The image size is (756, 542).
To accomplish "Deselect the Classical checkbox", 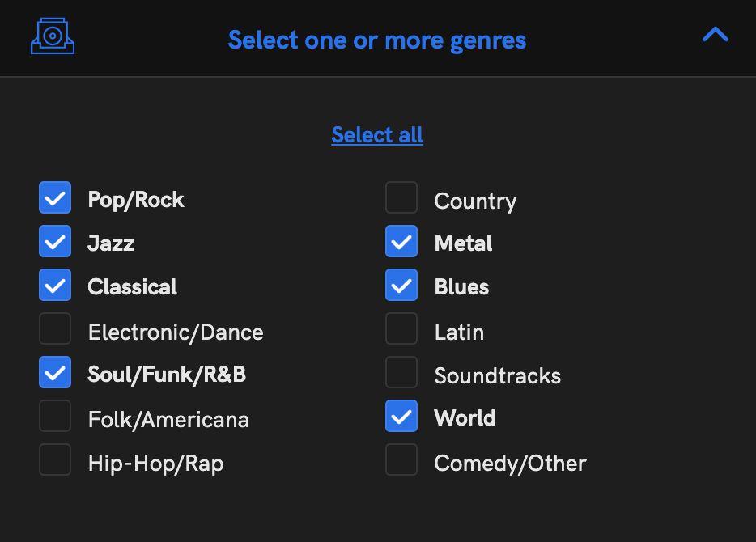I will tap(55, 285).
